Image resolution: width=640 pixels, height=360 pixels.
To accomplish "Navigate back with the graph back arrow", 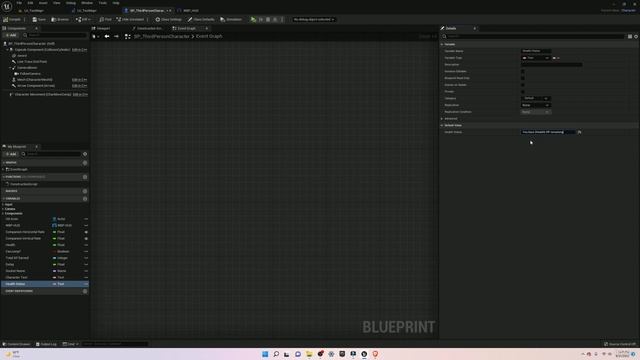I will [107, 36].
